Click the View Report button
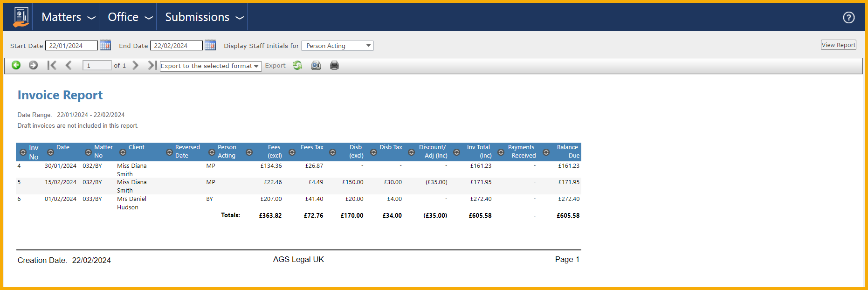868x290 pixels. pos(838,45)
